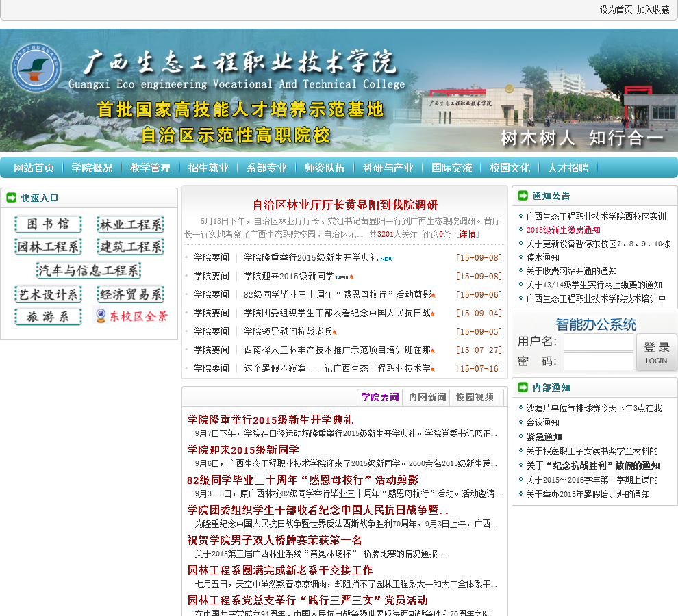
Task: Click the 智能办公系统 heading
Action: coord(596,324)
